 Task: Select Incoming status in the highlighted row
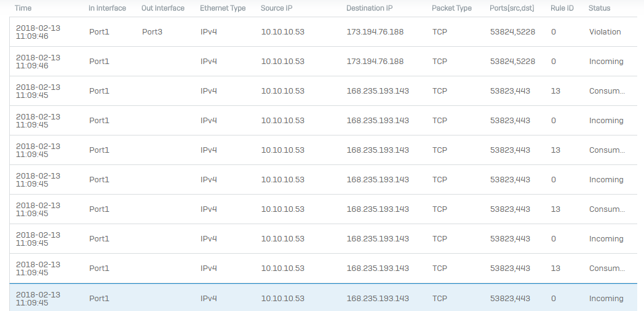pyautogui.click(x=606, y=298)
